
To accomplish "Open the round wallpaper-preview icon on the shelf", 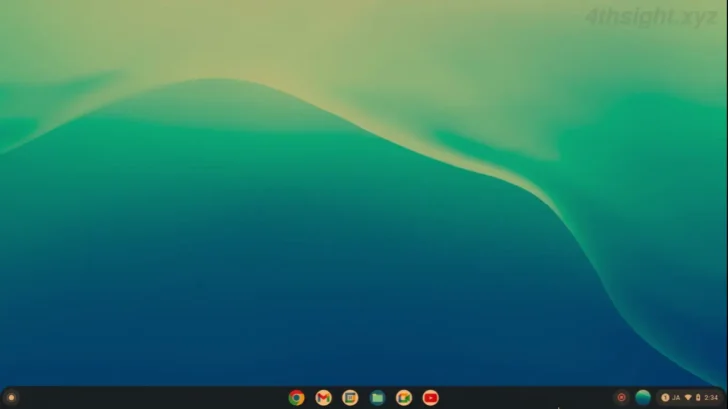I will 643,397.
